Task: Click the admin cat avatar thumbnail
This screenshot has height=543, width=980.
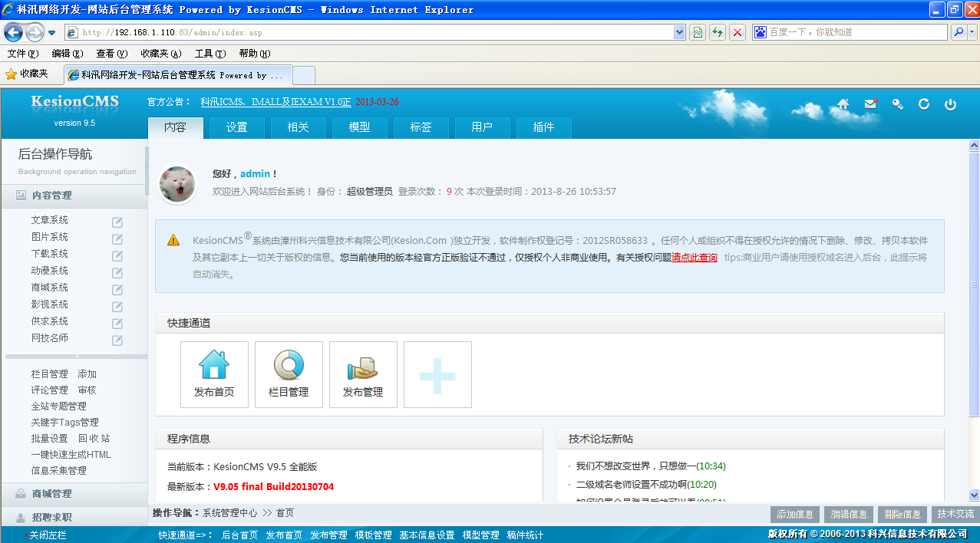Action: point(177,185)
